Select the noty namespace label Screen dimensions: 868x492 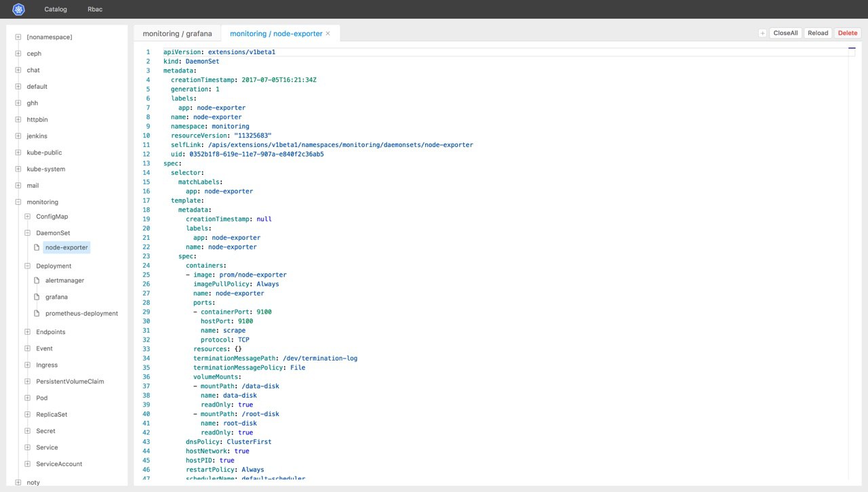[x=33, y=483]
